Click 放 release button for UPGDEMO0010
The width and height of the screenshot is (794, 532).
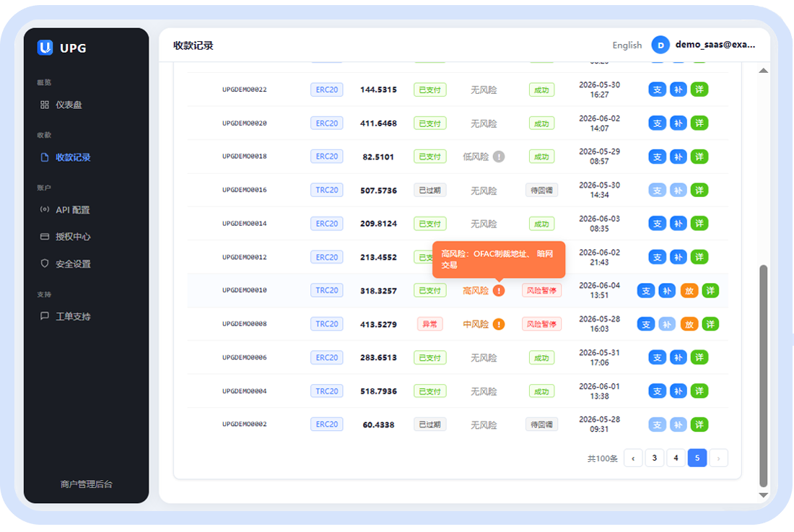[x=689, y=291]
